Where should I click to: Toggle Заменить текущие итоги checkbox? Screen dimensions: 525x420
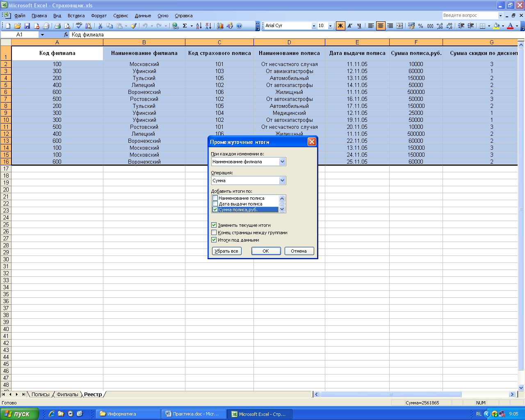[214, 225]
